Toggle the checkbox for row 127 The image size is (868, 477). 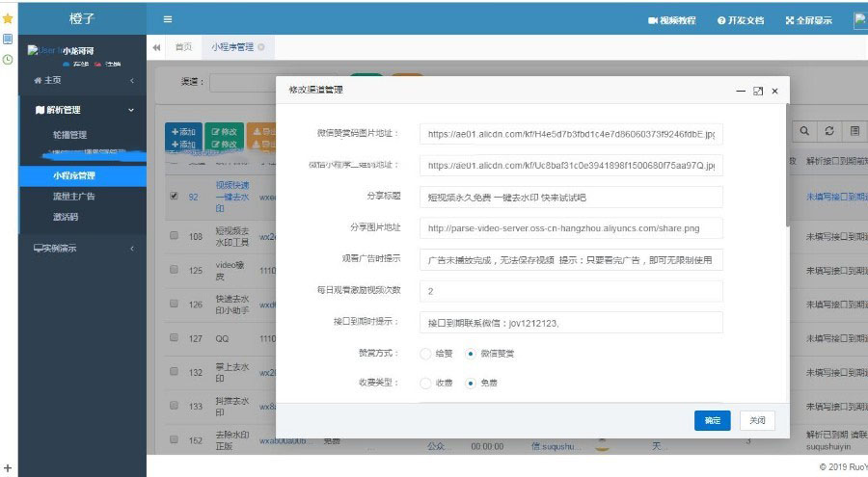tap(174, 337)
